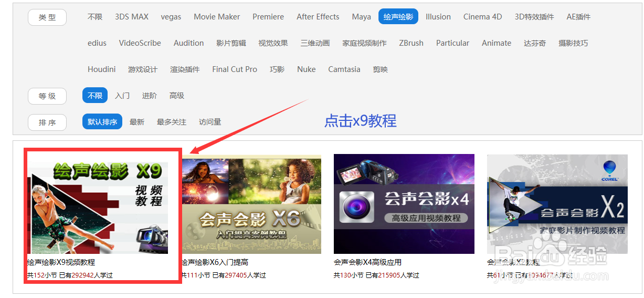
Task: Open 3D特效插件 category
Action: (534, 17)
